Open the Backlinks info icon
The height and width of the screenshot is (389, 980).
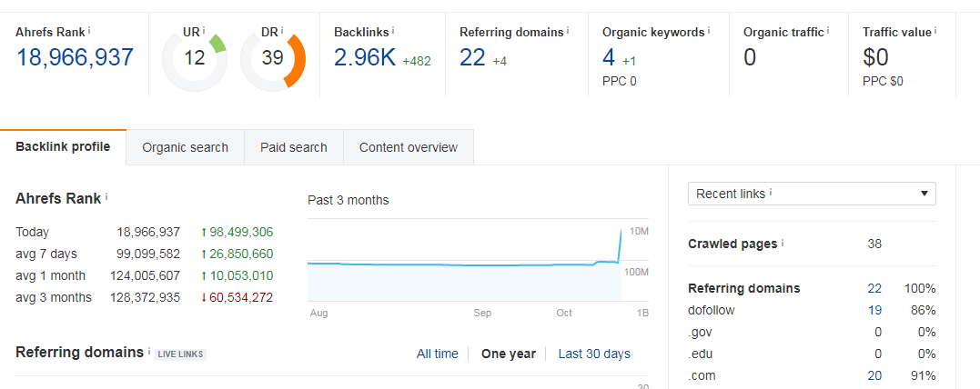pyautogui.click(x=393, y=30)
